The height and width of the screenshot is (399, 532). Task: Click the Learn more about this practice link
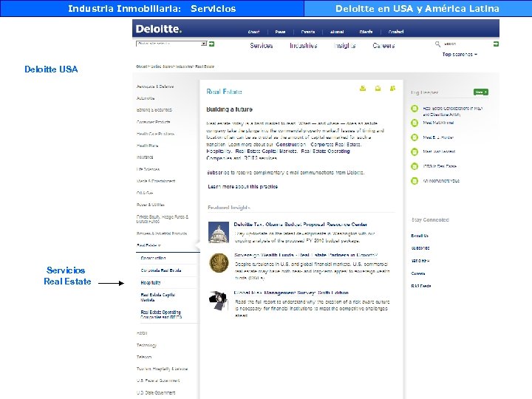242,187
